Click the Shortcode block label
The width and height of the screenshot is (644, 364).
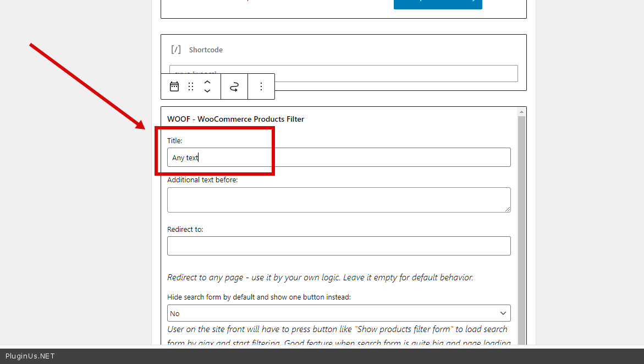(x=206, y=50)
